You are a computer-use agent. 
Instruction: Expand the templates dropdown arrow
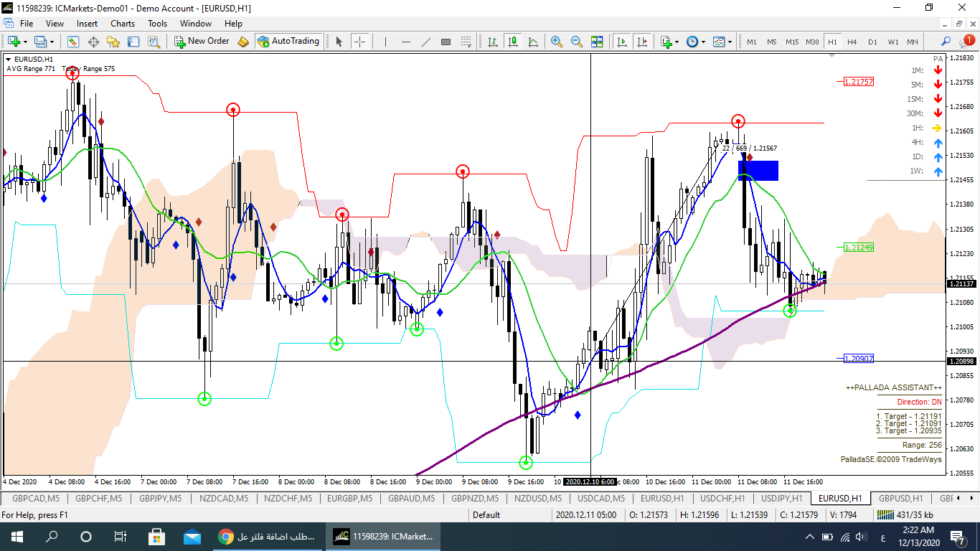[x=730, y=42]
